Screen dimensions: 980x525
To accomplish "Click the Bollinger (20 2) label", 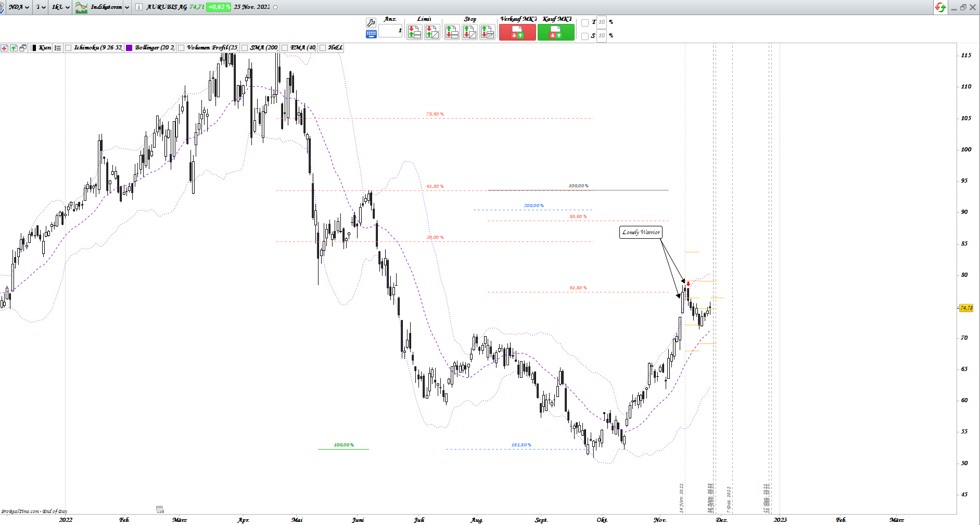I will tap(155, 48).
